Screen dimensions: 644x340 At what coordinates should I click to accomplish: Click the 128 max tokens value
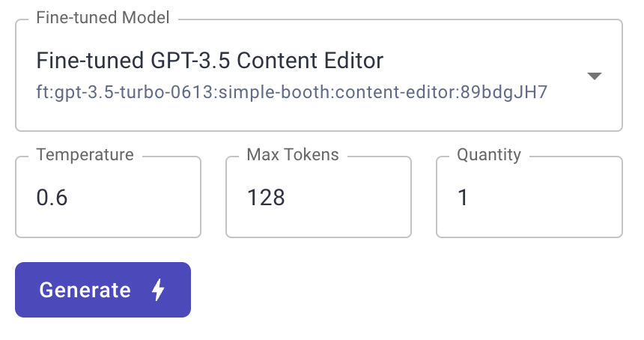[x=266, y=198]
